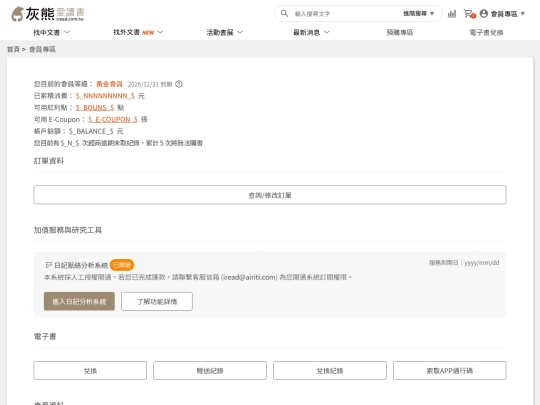This screenshot has height=405, width=540.
Task: Click the member account avatar icon
Action: click(x=484, y=13)
